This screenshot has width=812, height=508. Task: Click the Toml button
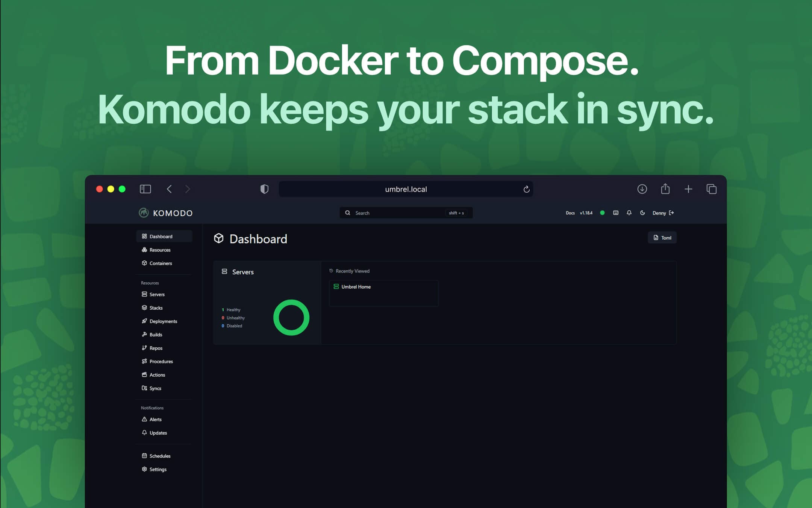pyautogui.click(x=662, y=238)
